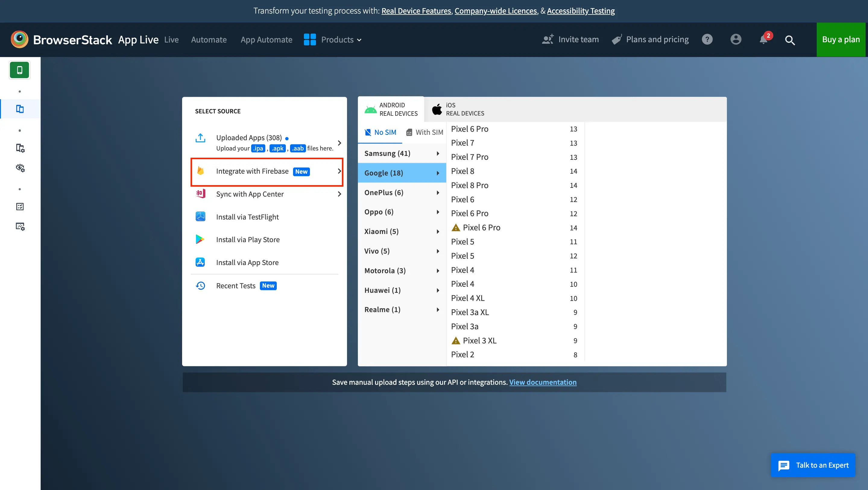This screenshot has height=490, width=868.
Task: Switch to the With SIM filter
Action: (425, 132)
